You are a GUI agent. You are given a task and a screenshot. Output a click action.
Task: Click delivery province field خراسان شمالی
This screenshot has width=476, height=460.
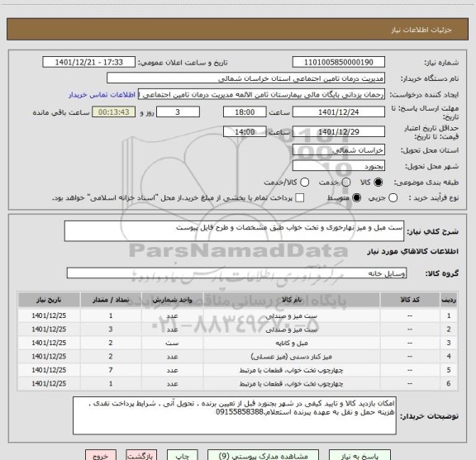339,150
